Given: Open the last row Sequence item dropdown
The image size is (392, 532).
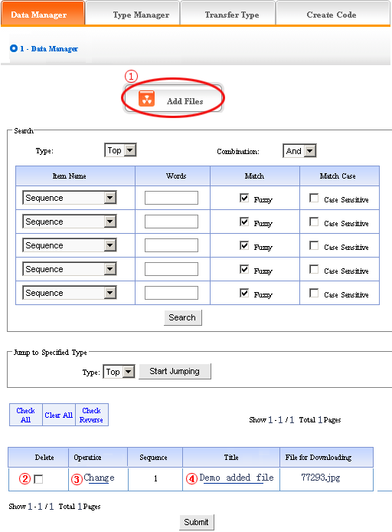Looking at the screenshot, I should pyautogui.click(x=70, y=293).
